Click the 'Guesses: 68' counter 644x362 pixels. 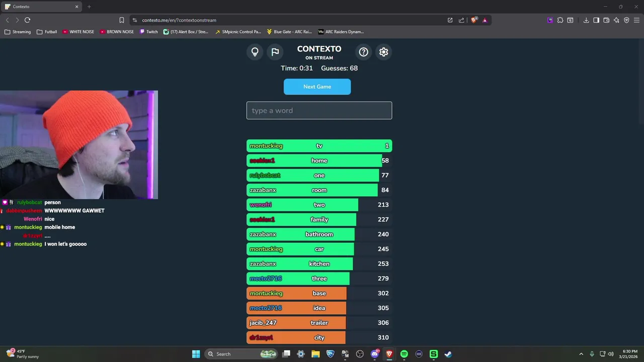[339, 68]
